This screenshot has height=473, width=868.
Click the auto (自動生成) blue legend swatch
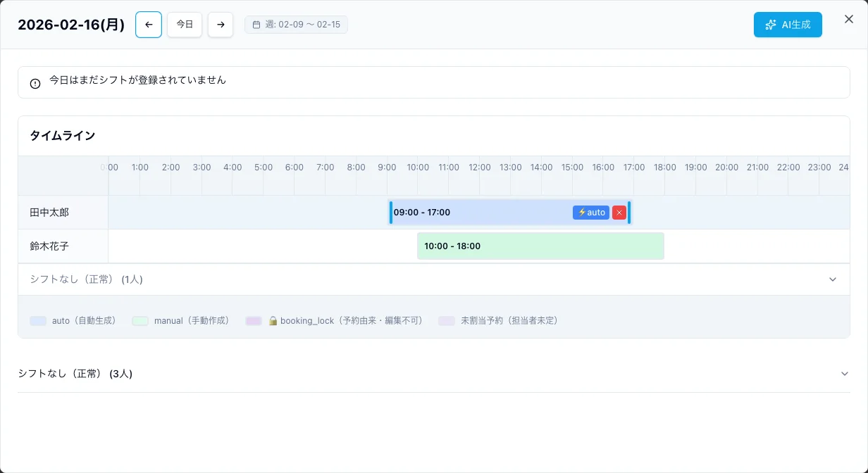(38, 321)
